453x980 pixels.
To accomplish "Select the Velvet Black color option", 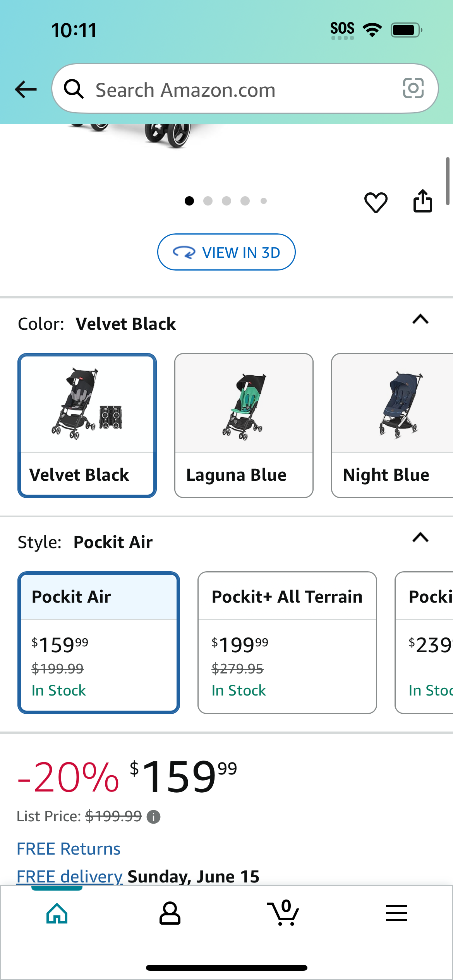I will tap(87, 425).
